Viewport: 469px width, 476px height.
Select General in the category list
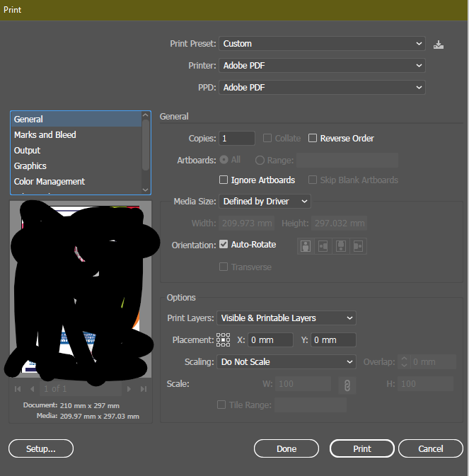[x=76, y=119]
